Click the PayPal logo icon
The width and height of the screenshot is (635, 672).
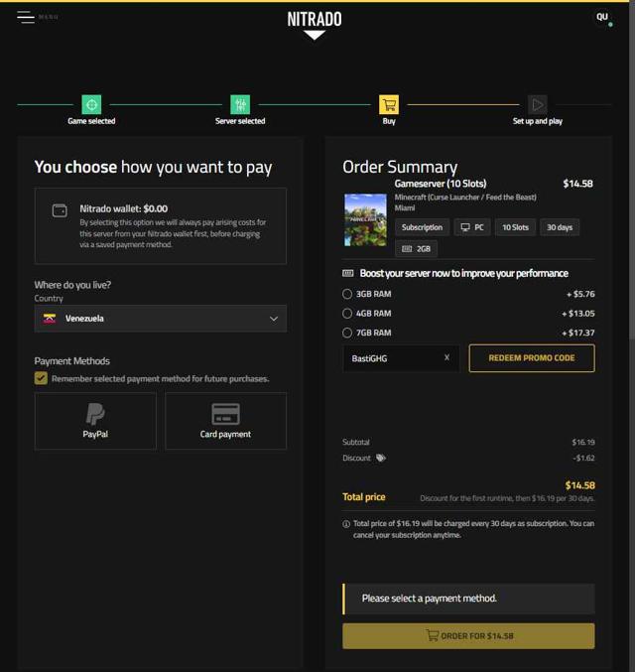click(95, 414)
